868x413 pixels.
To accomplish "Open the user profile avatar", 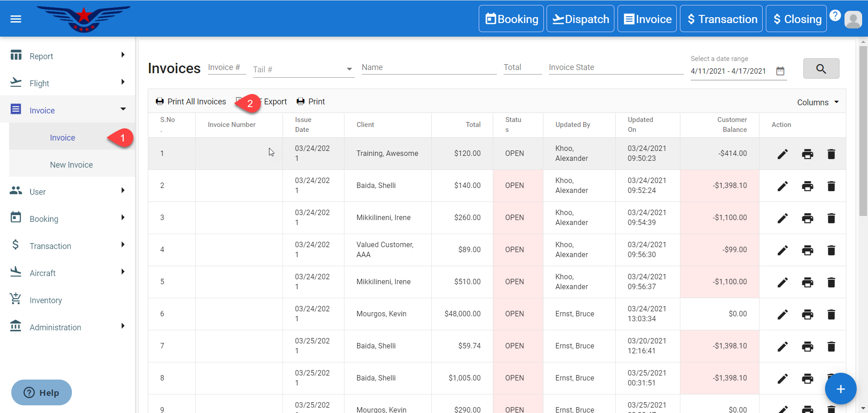I will coord(853,19).
